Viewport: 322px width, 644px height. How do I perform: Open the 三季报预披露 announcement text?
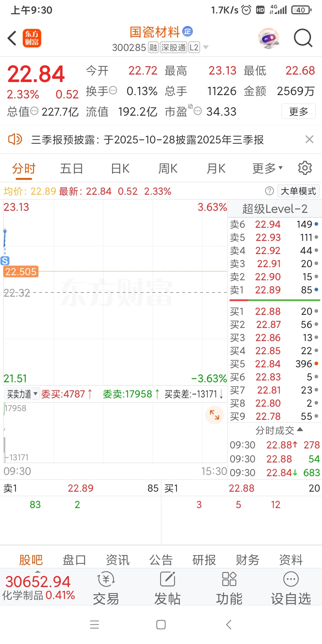(x=147, y=140)
